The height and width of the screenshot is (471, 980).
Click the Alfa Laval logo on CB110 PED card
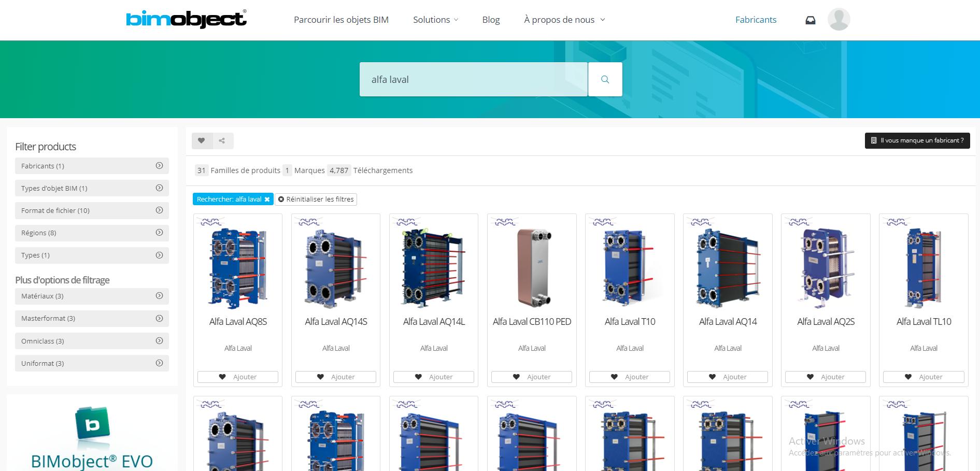point(504,222)
